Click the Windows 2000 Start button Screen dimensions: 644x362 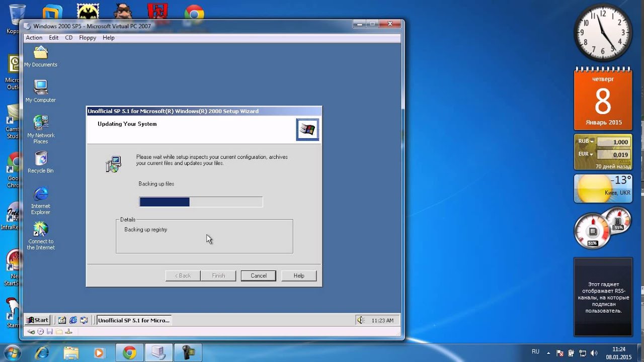pyautogui.click(x=38, y=320)
